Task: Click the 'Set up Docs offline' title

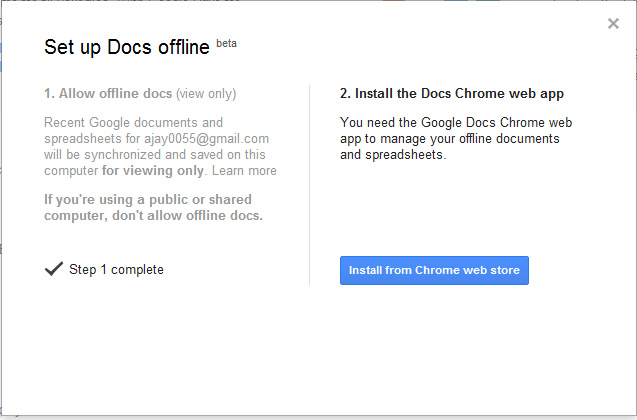Action: point(127,47)
